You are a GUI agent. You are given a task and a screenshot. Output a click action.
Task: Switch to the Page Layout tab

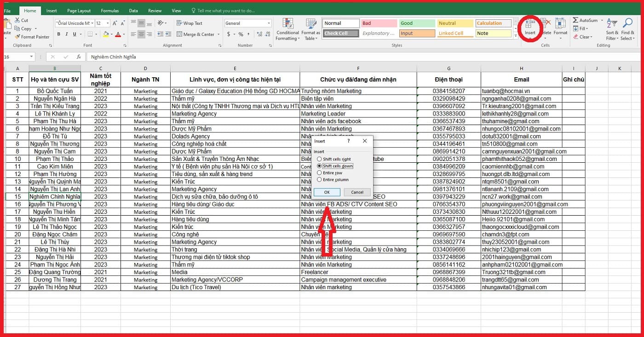click(x=79, y=11)
